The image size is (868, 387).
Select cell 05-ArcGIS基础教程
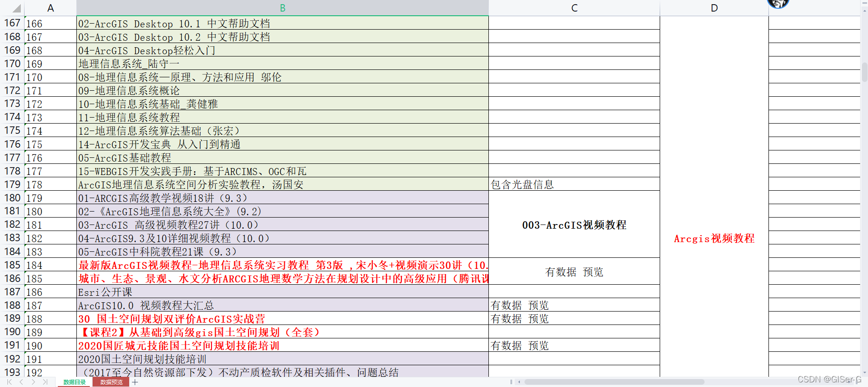point(282,157)
